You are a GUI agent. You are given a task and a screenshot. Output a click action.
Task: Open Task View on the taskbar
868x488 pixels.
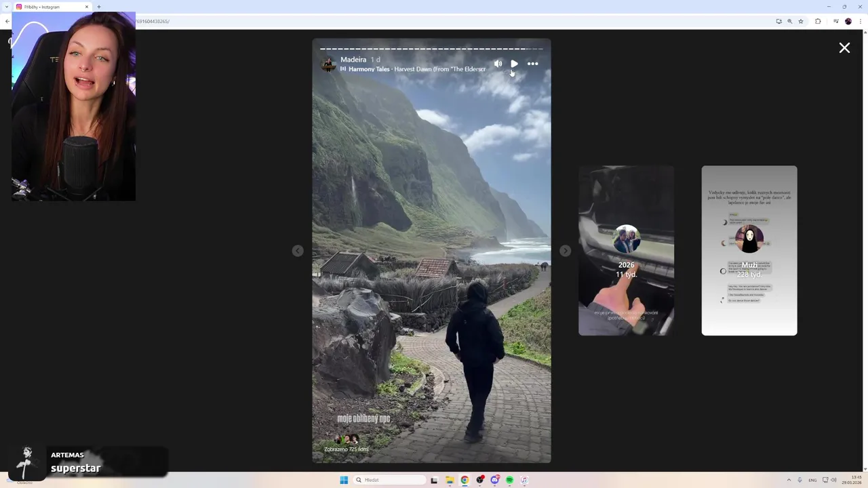pos(434,480)
